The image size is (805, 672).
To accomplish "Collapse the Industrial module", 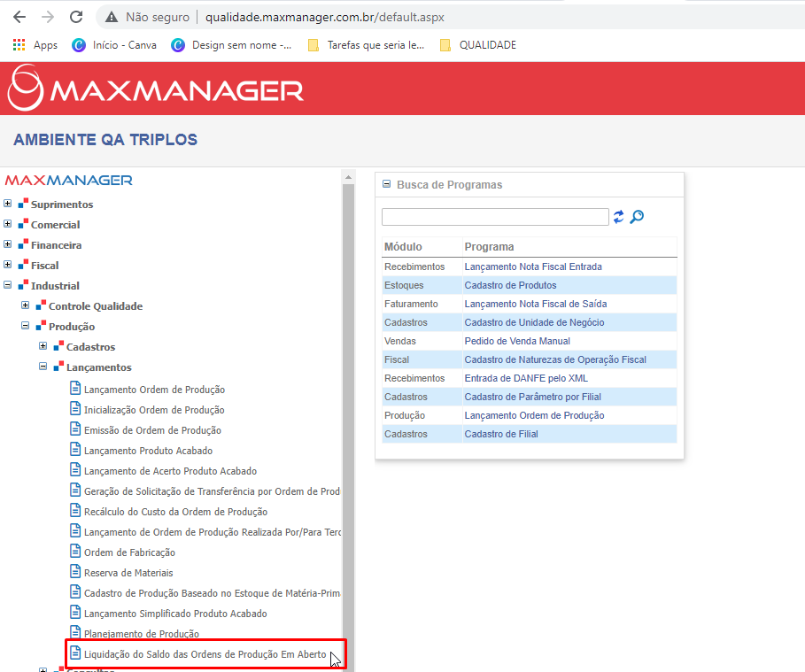I will click(8, 285).
